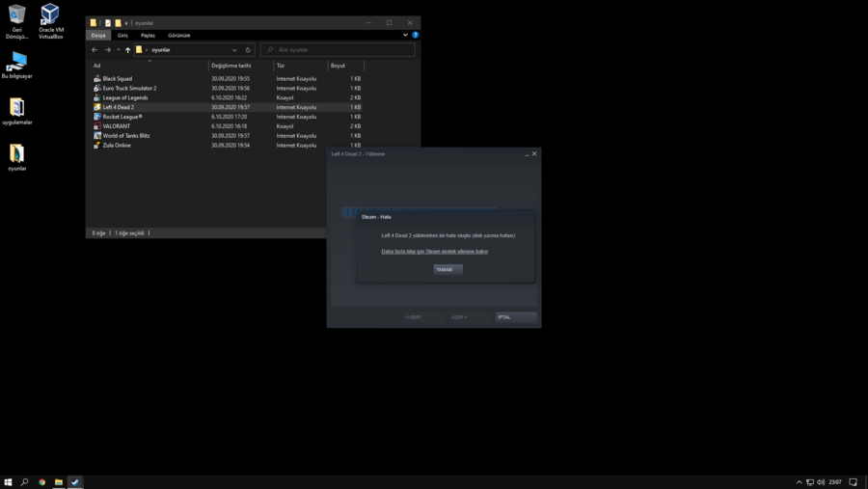Viewport: 868px width, 489px height.
Task: Select the Rocket League name
Action: coord(122,117)
